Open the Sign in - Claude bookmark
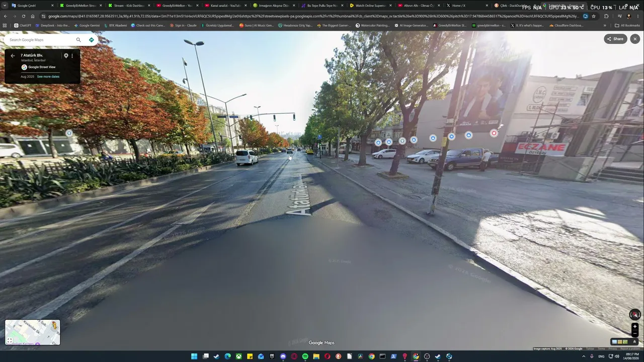 point(183,25)
